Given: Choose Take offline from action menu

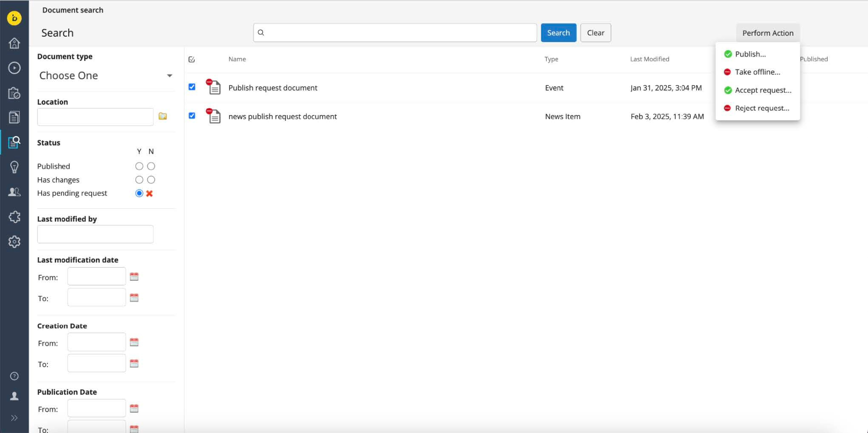Looking at the screenshot, I should click(757, 72).
